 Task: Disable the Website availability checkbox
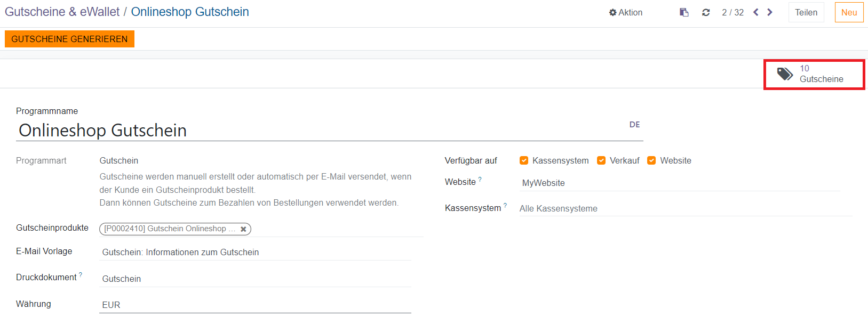pyautogui.click(x=651, y=160)
